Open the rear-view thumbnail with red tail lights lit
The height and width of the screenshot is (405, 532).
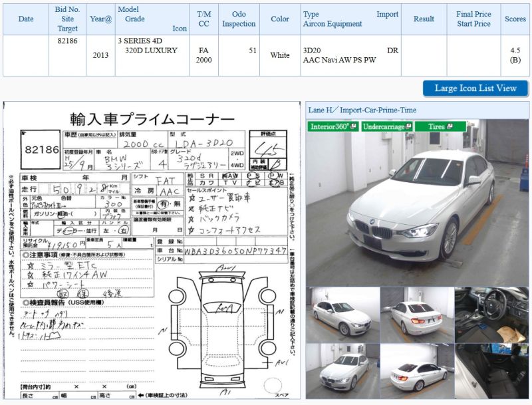pyautogui.click(x=418, y=315)
